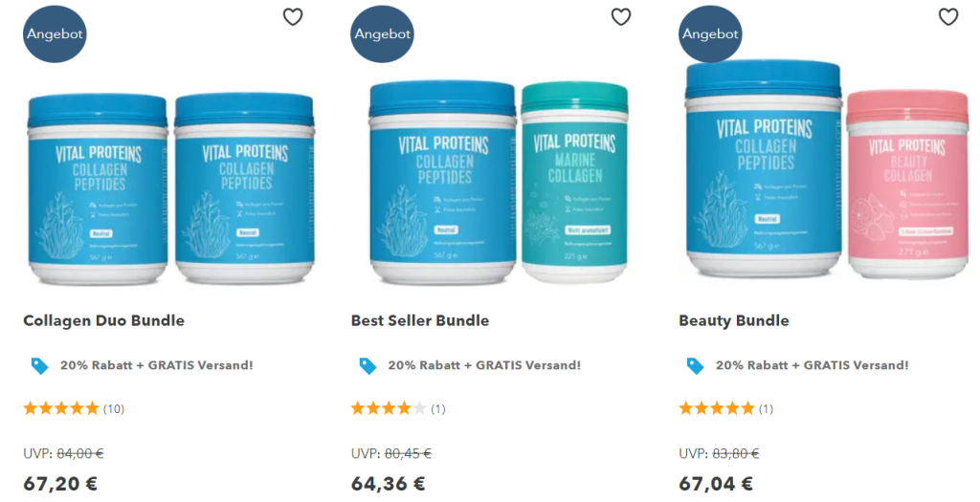Open four-star rating of Best Seller Bundle
Image resolution: width=980 pixels, height=502 pixels.
tap(398, 409)
